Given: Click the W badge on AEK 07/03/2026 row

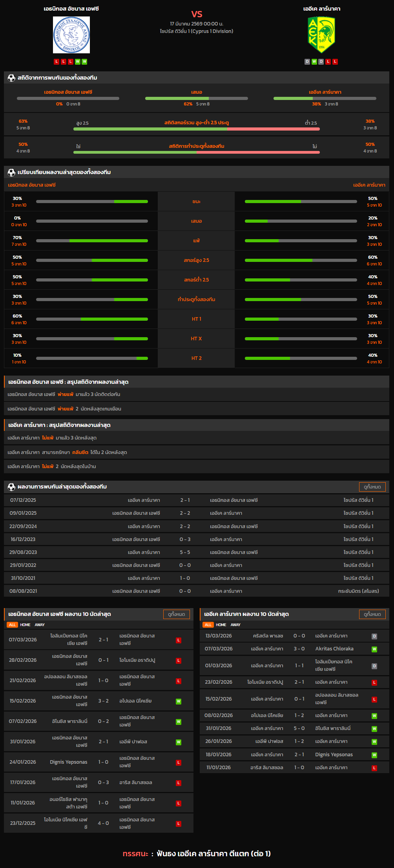Looking at the screenshot, I should [374, 649].
